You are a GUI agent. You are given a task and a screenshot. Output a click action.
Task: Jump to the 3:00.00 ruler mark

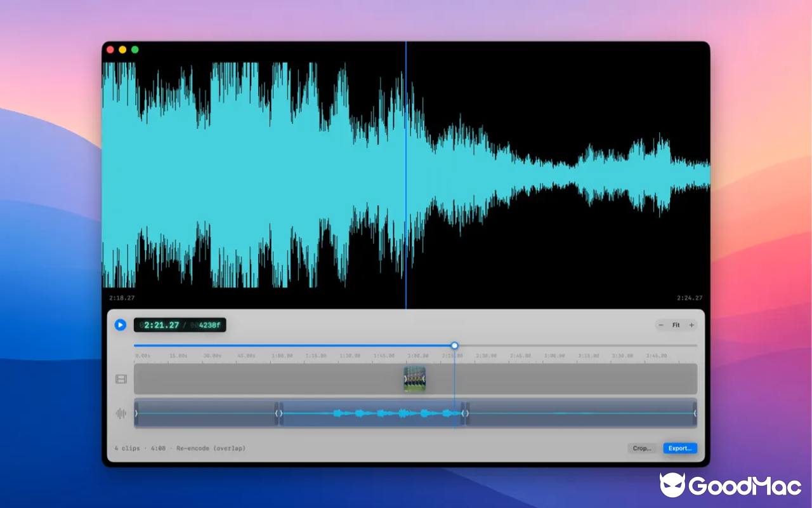(554, 356)
